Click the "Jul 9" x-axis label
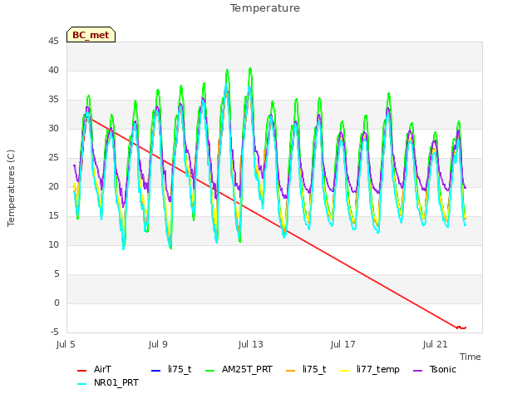The height and width of the screenshot is (399, 532). tap(158, 344)
